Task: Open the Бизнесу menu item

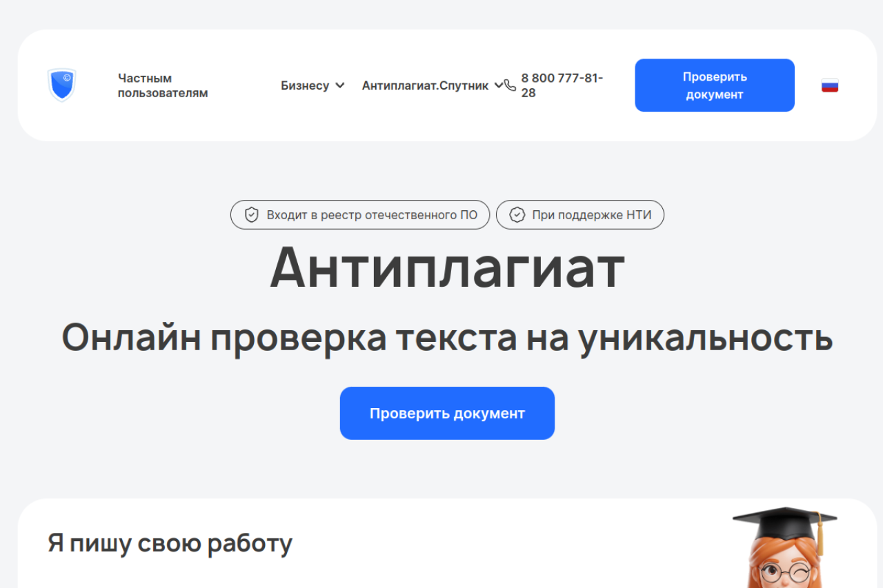Action: (305, 85)
